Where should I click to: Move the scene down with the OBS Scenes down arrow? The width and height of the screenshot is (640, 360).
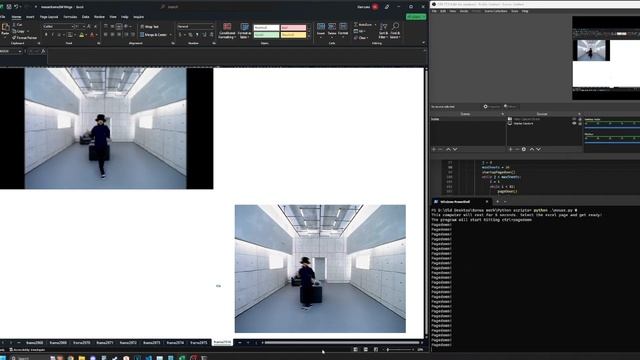[x=455, y=149]
